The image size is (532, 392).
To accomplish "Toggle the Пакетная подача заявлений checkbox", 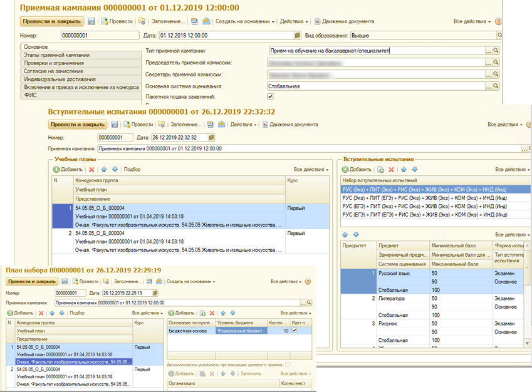I will tap(270, 96).
